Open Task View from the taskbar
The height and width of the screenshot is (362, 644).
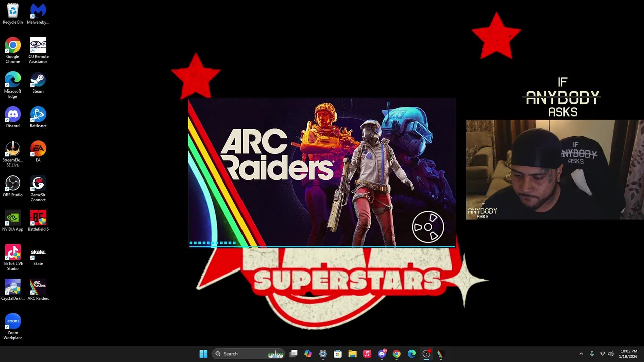click(x=294, y=354)
